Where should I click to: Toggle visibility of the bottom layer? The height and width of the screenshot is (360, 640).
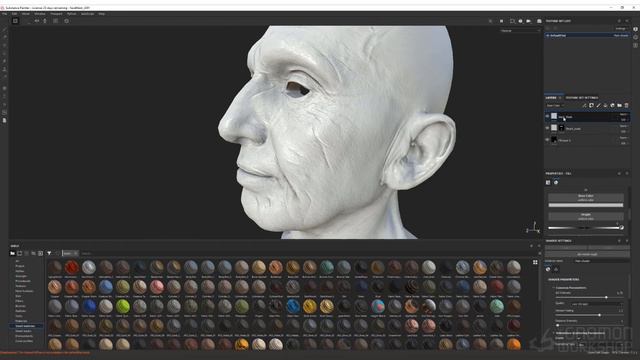pyautogui.click(x=547, y=140)
